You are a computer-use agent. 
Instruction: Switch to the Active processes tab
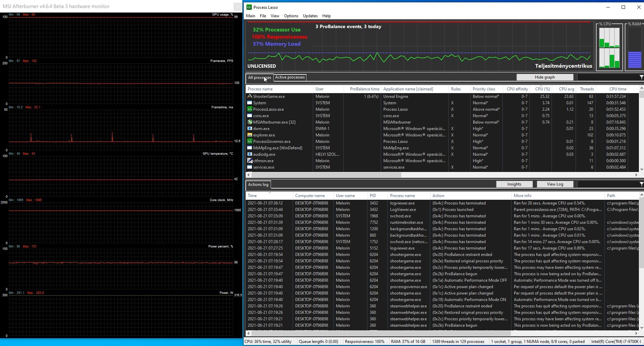[x=290, y=77]
